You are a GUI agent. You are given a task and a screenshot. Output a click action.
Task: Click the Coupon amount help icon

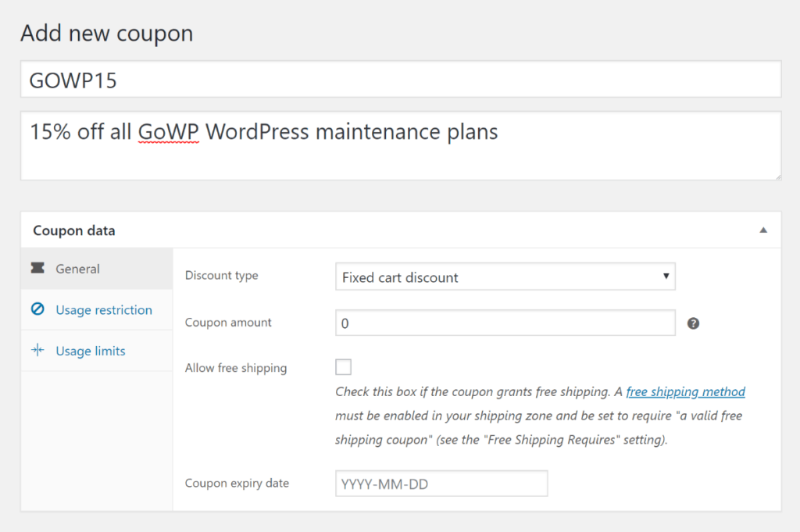[x=693, y=323]
